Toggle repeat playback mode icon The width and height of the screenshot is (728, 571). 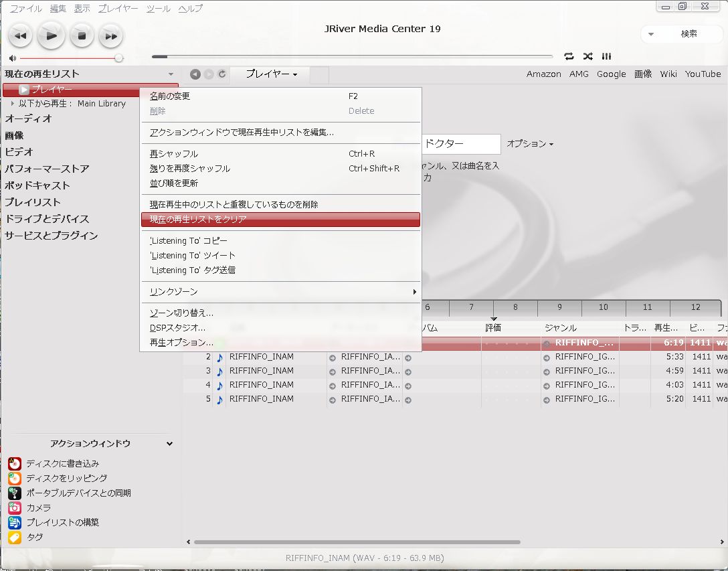569,56
